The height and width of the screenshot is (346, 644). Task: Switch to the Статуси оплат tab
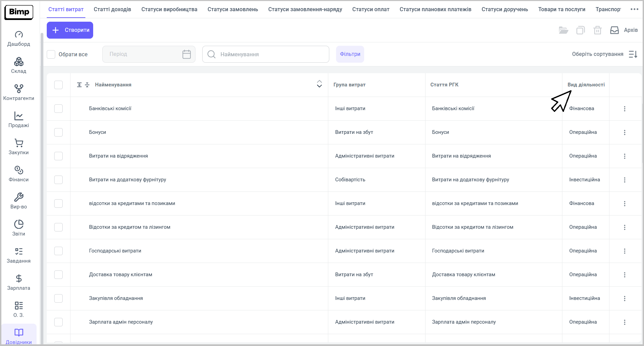[x=371, y=9]
